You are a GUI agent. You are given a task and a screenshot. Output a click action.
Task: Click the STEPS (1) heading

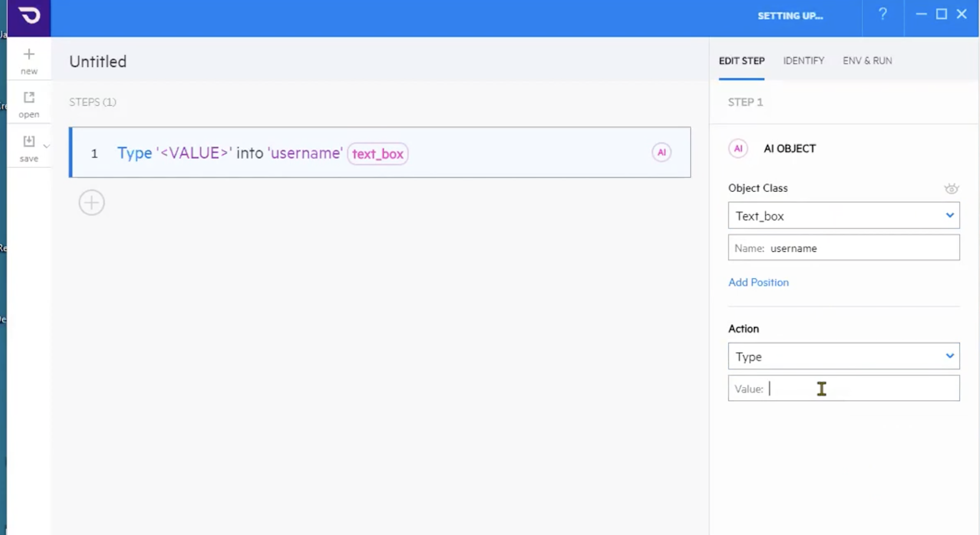(x=93, y=102)
